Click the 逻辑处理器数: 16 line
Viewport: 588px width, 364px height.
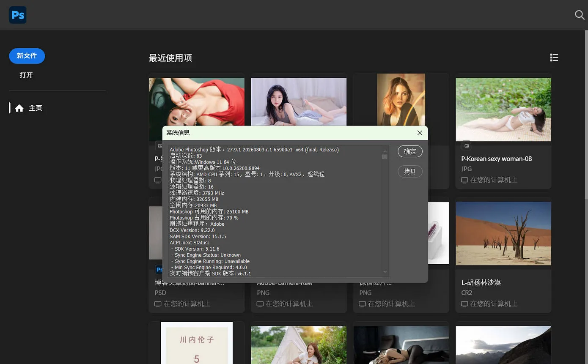192,187
